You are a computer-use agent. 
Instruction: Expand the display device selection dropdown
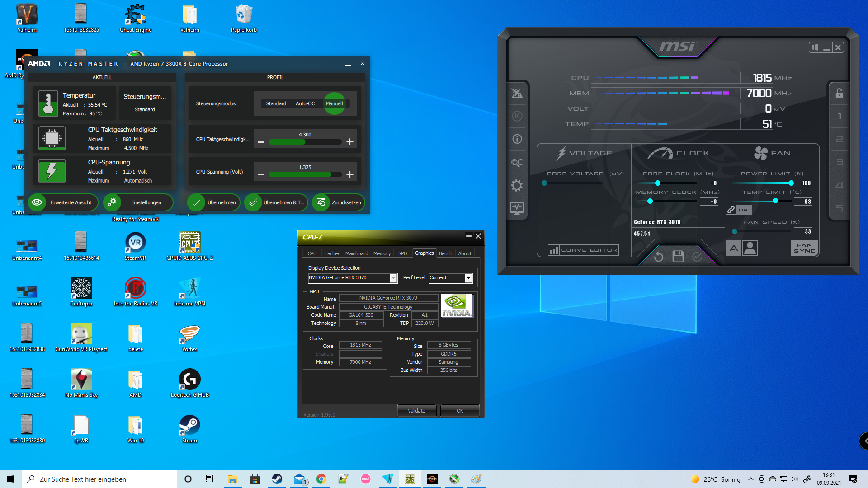point(393,278)
